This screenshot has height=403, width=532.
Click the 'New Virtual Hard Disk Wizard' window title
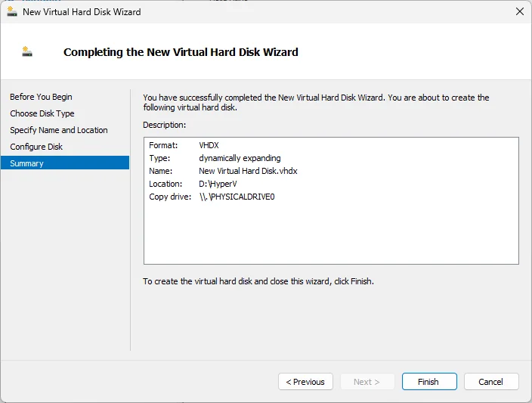click(x=82, y=12)
